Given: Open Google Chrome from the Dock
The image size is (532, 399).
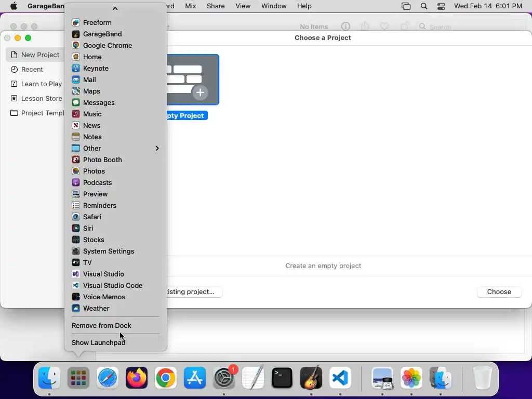Looking at the screenshot, I should pos(166,378).
